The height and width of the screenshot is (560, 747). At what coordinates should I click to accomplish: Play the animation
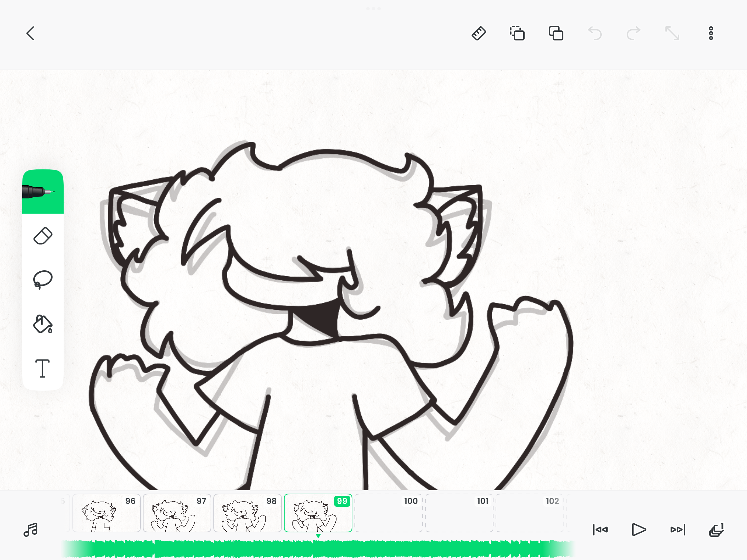point(639,530)
